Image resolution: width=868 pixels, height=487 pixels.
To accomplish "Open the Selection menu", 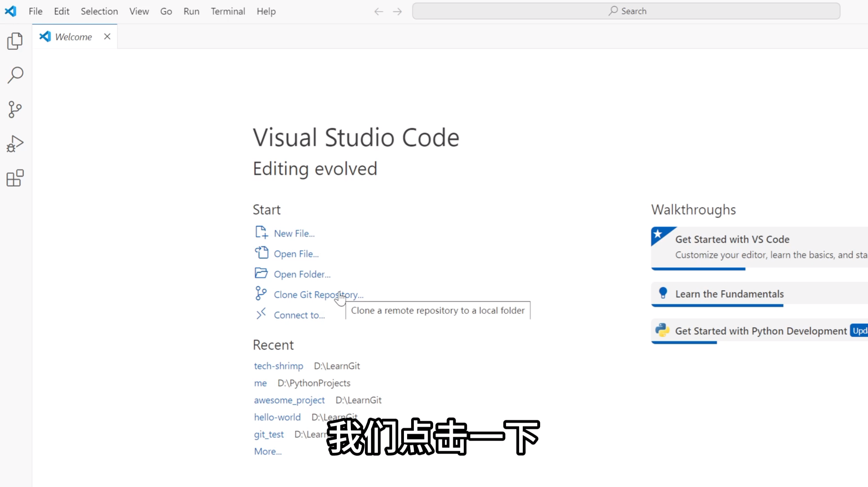I will pos(99,11).
